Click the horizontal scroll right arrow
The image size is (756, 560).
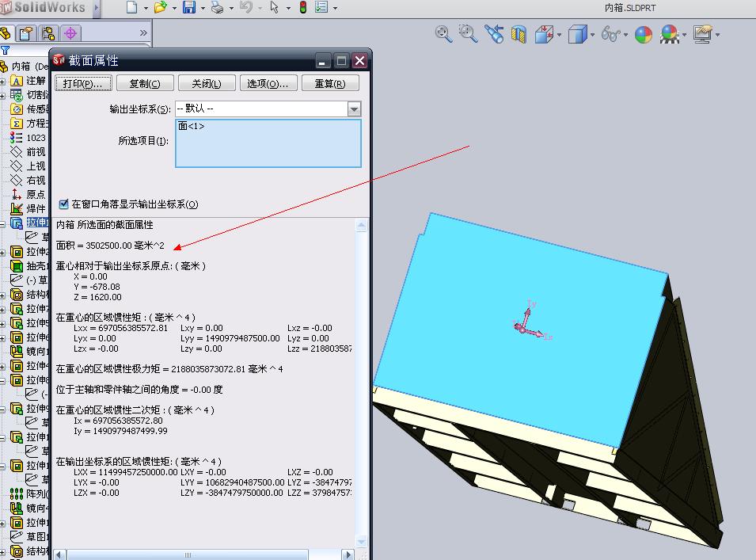[348, 554]
